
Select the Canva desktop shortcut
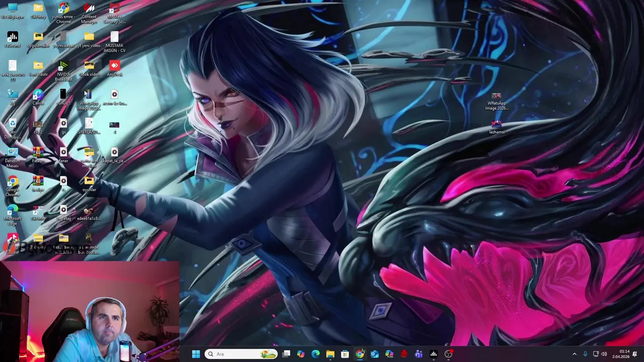point(38,98)
